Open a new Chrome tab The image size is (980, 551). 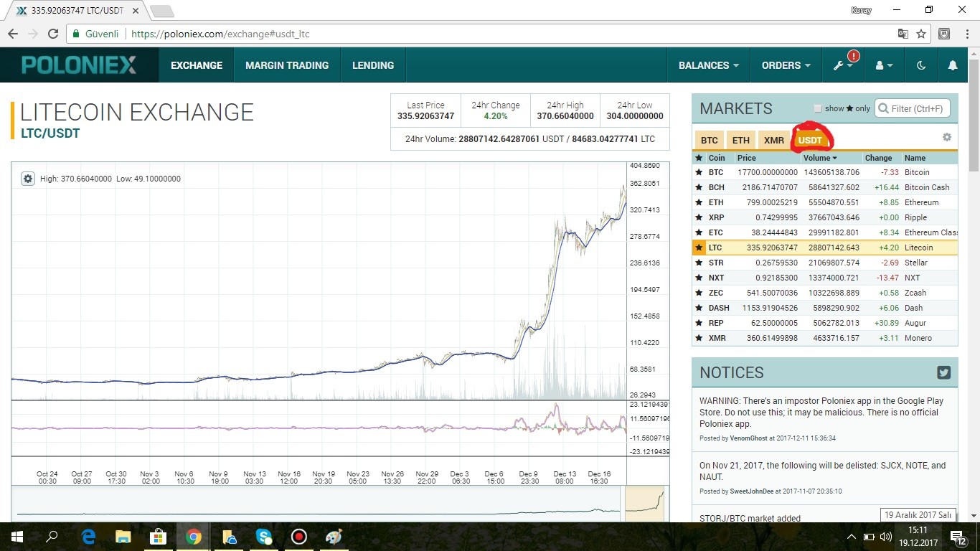[x=162, y=11]
